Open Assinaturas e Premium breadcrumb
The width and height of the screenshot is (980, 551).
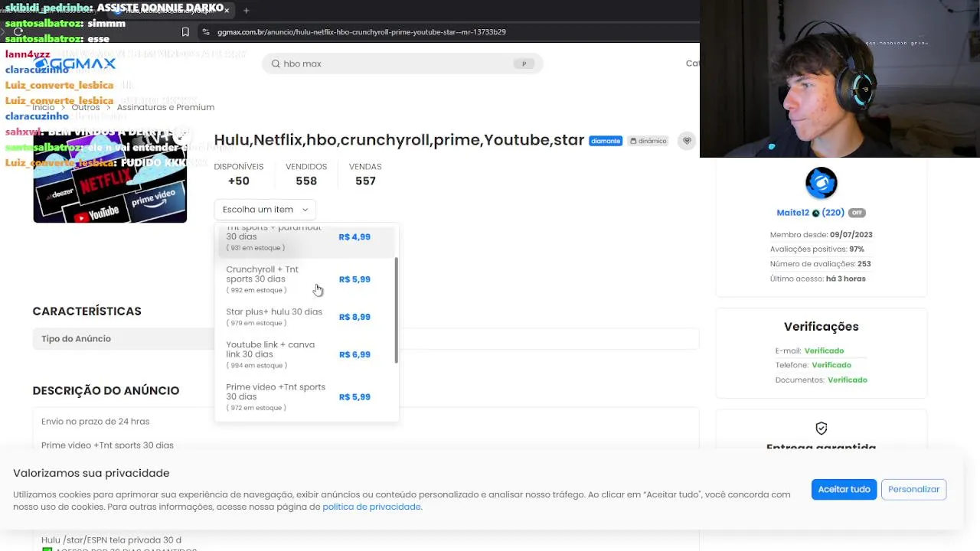pyautogui.click(x=165, y=108)
